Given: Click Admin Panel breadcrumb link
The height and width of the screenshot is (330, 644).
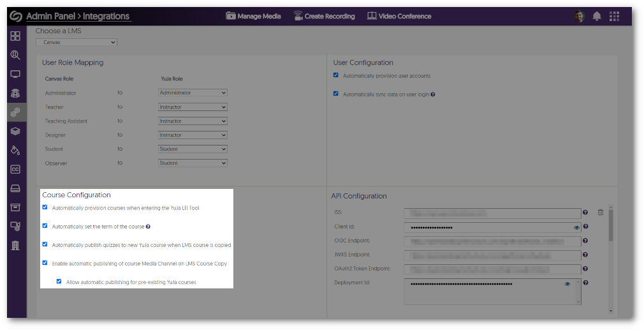Looking at the screenshot, I should 51,17.
